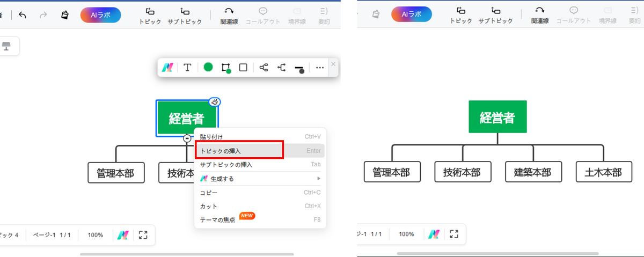Image resolution: width=644 pixels, height=257 pixels.
Task: Click ページ-1 1/1 in left status bar
Action: pos(52,235)
